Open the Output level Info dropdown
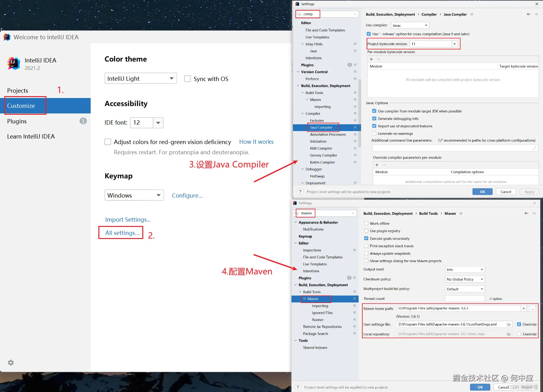 click(x=465, y=270)
